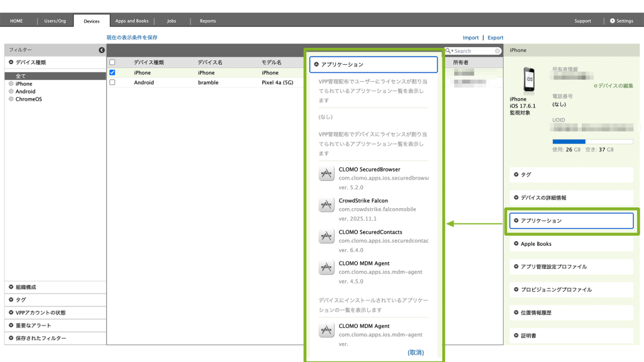Open the Apps and Books tab
Image resolution: width=644 pixels, height=362 pixels.
(132, 21)
